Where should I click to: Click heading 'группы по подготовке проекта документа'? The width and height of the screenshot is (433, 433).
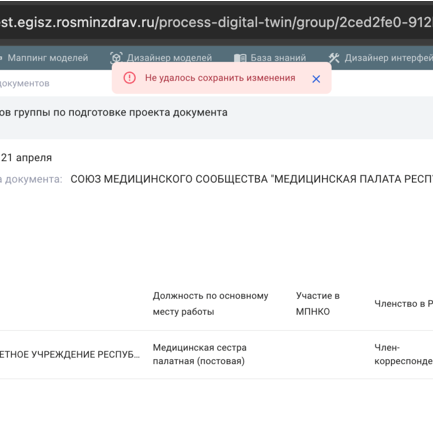(x=114, y=113)
